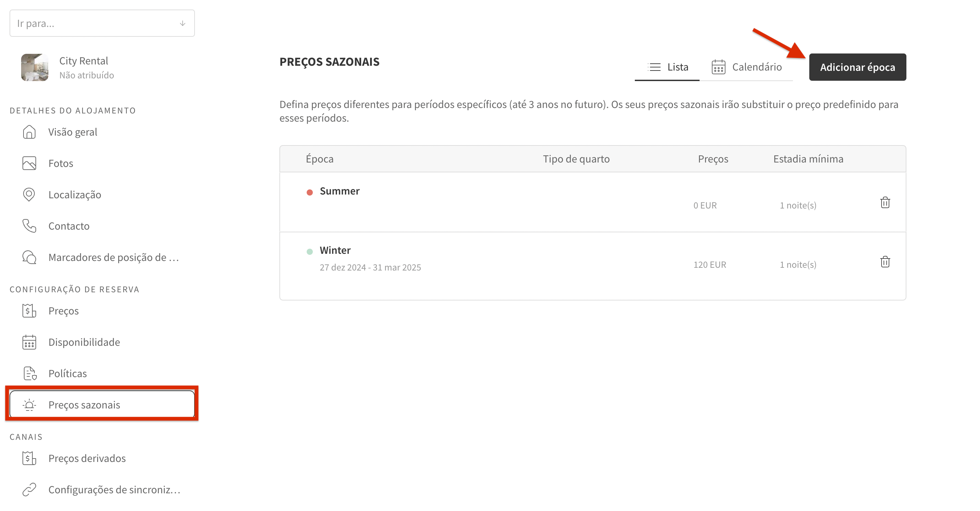Click the Preços sazonais sun icon
This screenshot has width=980, height=511.
point(30,405)
